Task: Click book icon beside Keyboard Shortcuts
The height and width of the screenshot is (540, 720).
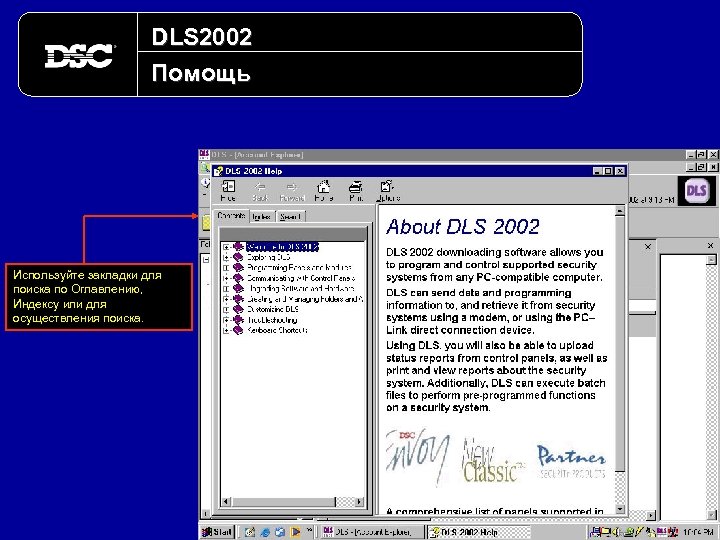Action: [238, 330]
